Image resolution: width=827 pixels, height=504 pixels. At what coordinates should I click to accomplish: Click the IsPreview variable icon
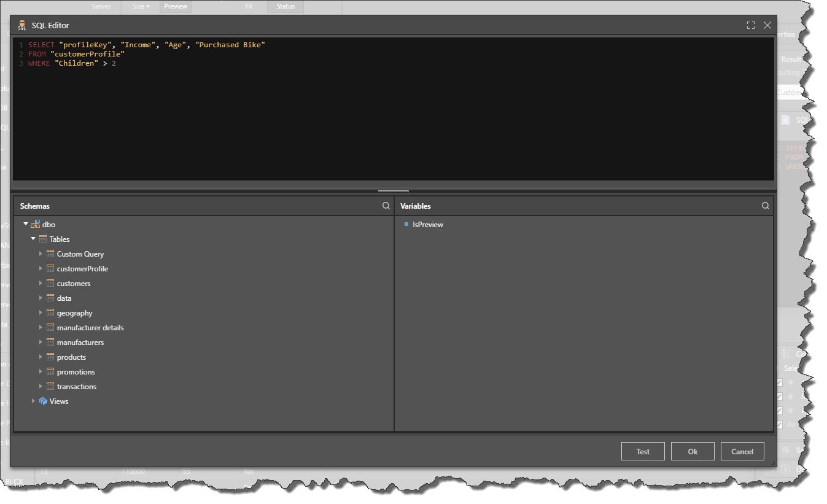point(406,225)
